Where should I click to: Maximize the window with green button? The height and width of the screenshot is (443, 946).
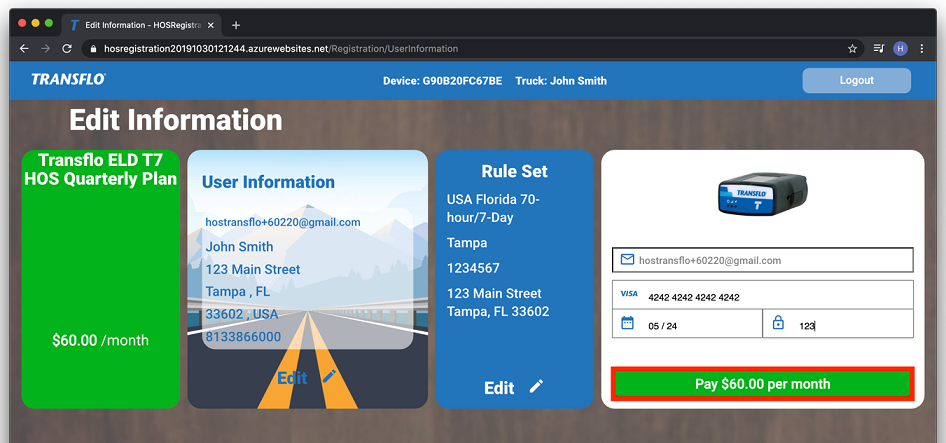point(49,23)
